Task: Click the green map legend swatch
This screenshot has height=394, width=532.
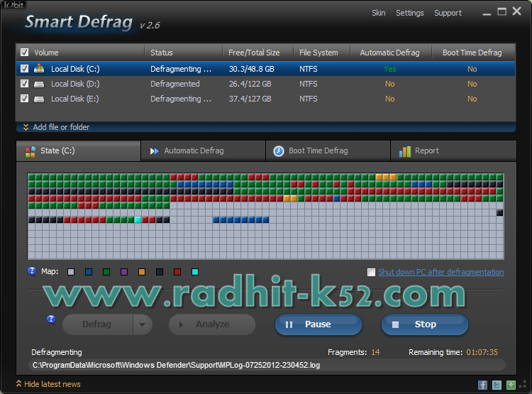Action: click(x=106, y=272)
